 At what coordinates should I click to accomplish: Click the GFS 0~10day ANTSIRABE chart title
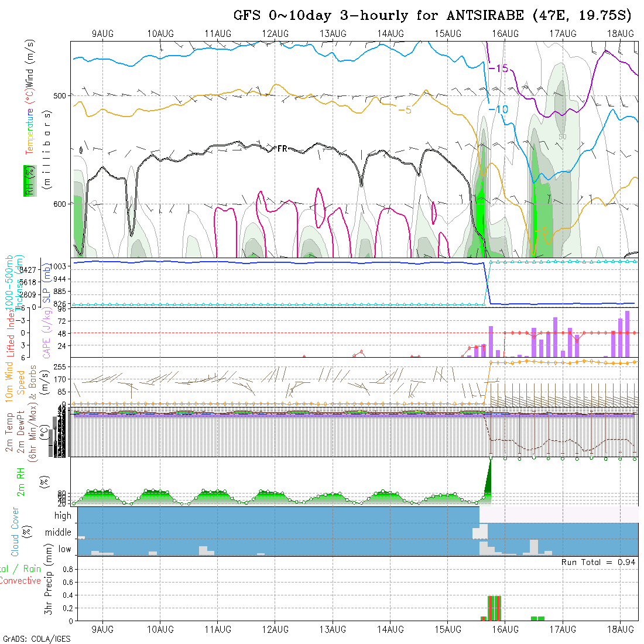tap(433, 16)
